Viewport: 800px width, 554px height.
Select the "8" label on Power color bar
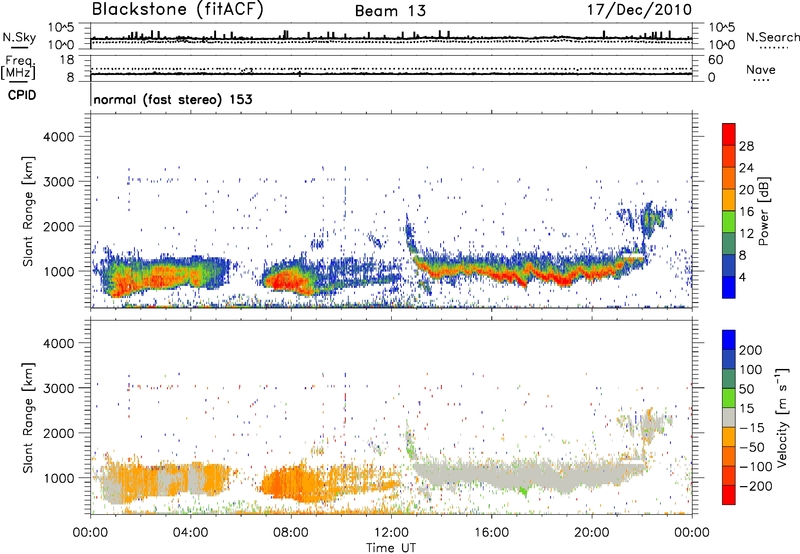[x=743, y=256]
